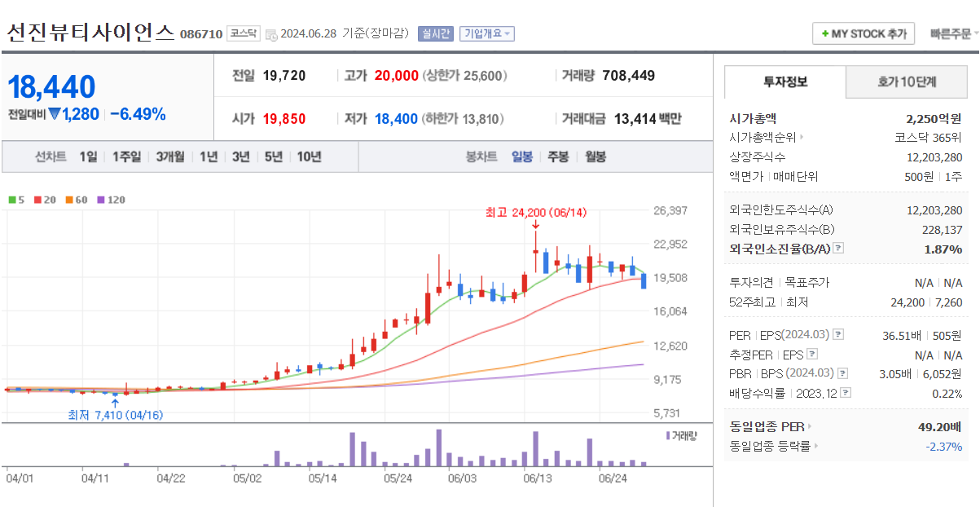Click the 목표주가 label link
The height and width of the screenshot is (507, 980).
tap(808, 283)
